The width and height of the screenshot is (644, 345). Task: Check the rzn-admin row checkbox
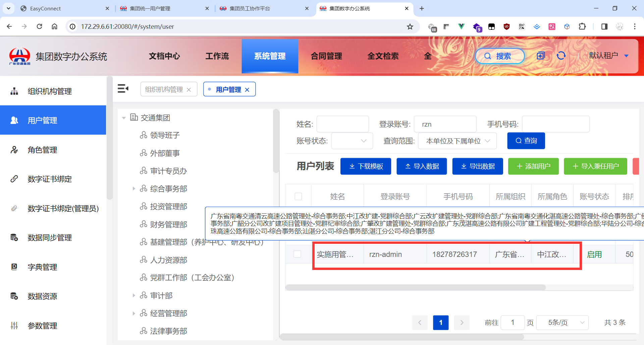click(297, 254)
